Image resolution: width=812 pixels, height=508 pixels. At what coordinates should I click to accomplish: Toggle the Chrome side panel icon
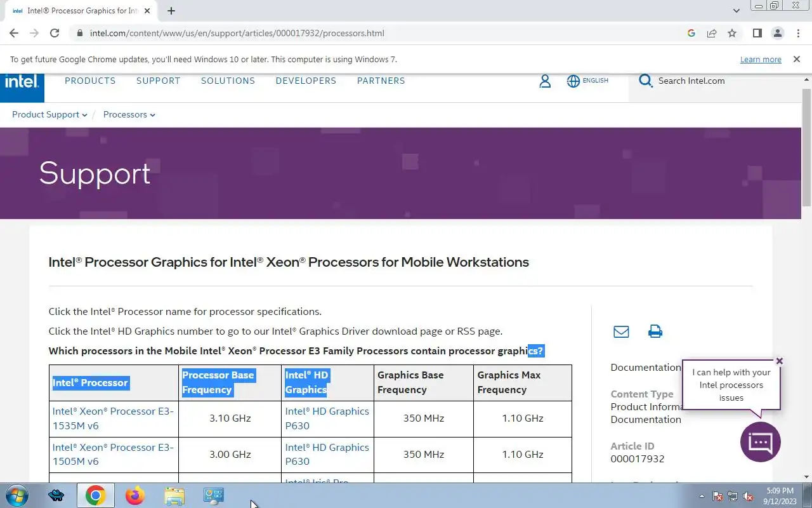(757, 33)
